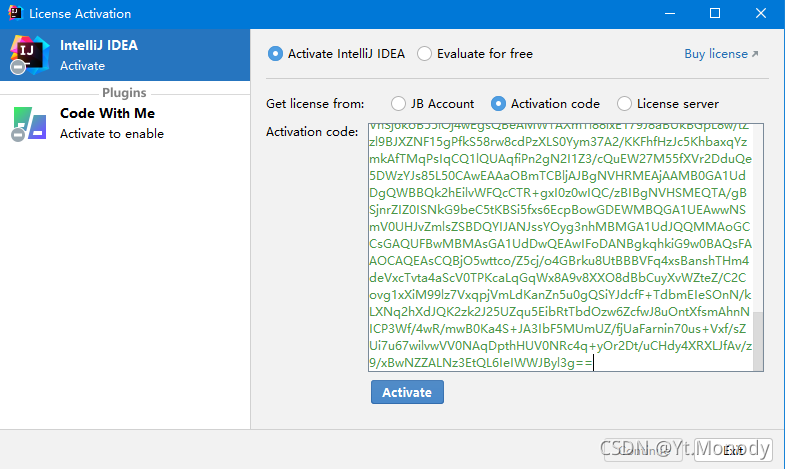Image resolution: width=785 pixels, height=469 pixels.
Task: Open the Buy license link
Action: (721, 54)
